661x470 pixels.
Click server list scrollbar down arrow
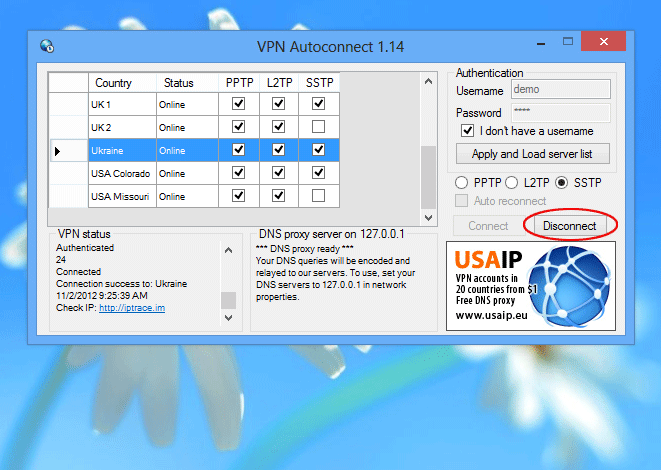(429, 218)
